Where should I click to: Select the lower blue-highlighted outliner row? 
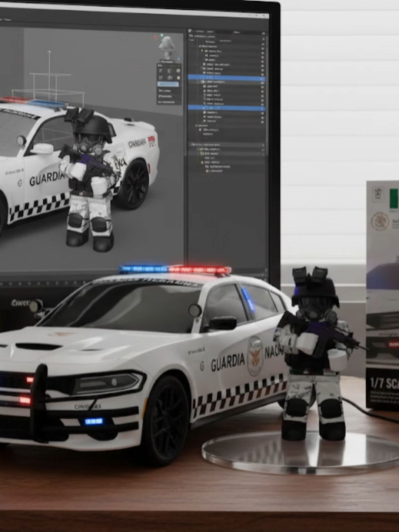[226, 107]
